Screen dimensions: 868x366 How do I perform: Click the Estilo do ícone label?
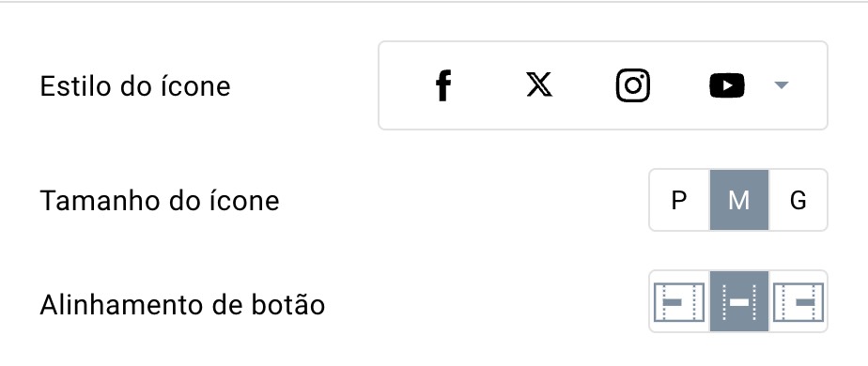click(135, 86)
